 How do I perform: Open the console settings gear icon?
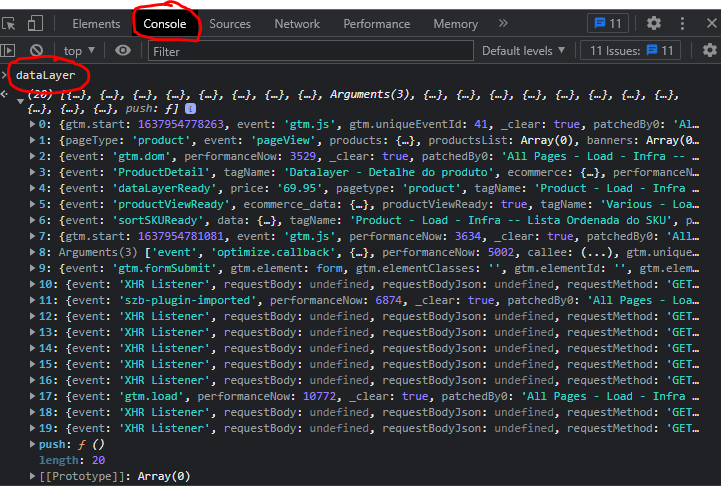pos(710,51)
